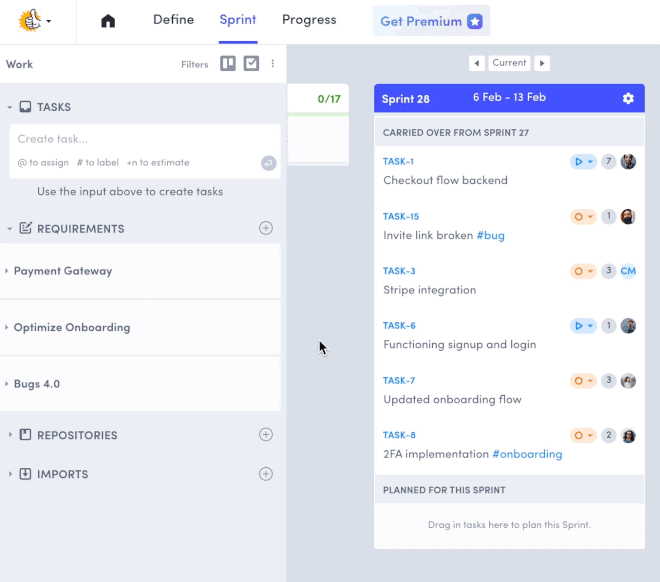Open Work panel more options menu
The height and width of the screenshot is (582, 660).
coord(273,64)
